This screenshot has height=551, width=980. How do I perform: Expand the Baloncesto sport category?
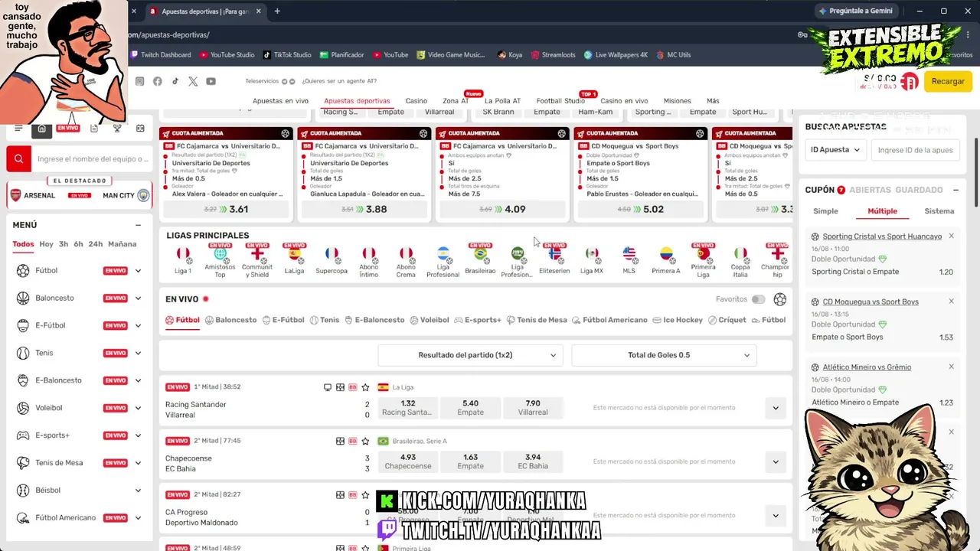pos(138,298)
